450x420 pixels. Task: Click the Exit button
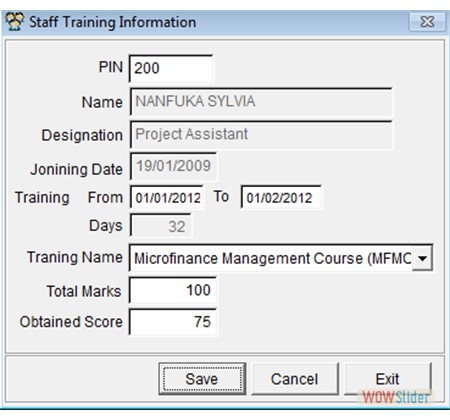(387, 379)
